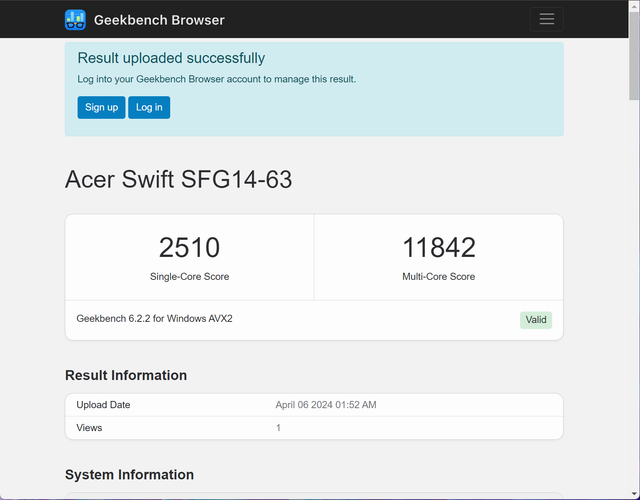Click the views count value 1

pos(278,427)
